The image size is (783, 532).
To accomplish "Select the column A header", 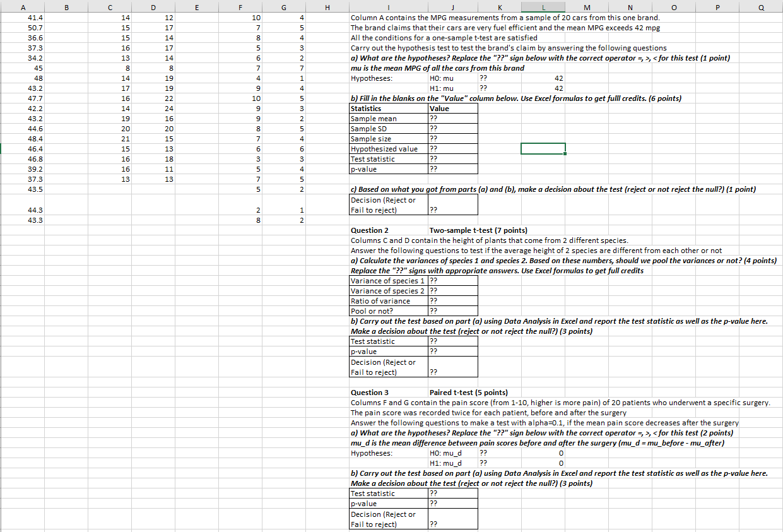I will [23, 6].
